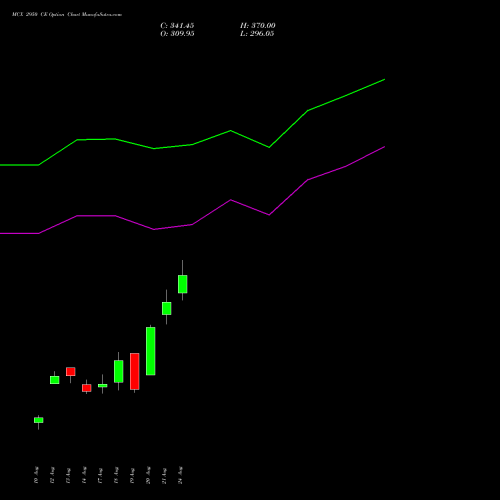Screen dimensions: 500x500
Task: Click the 10 Aug date label
Action: [36, 475]
